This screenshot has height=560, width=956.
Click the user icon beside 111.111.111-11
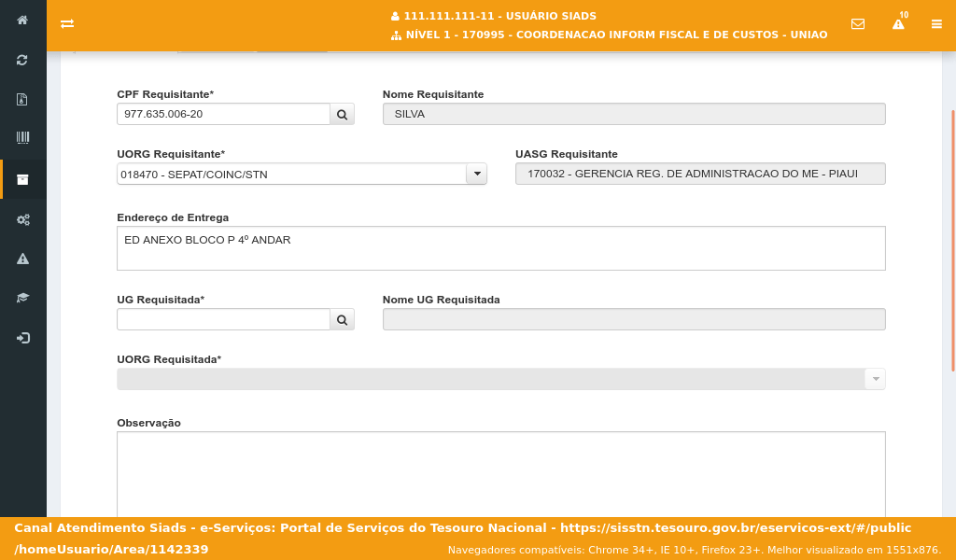[395, 17]
